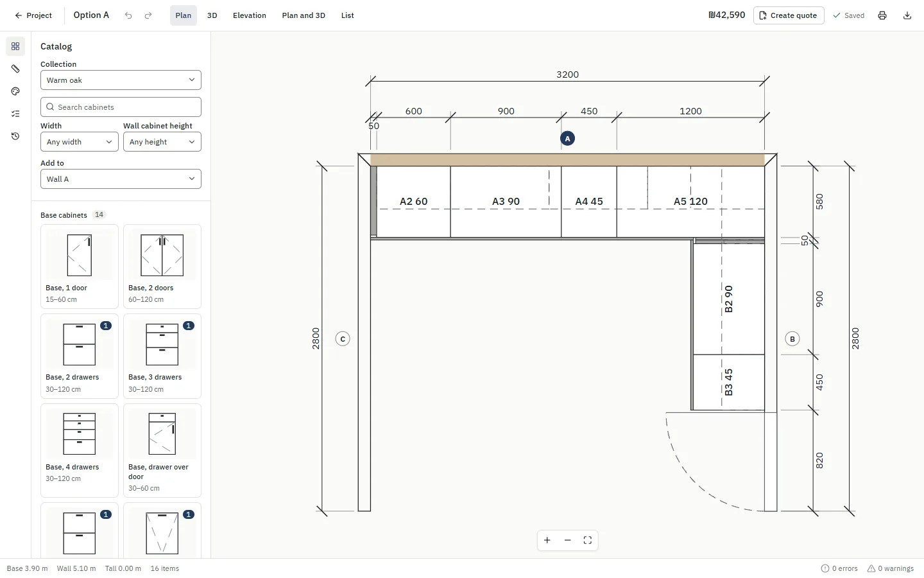Open the Width filter dropdown

(x=80, y=142)
